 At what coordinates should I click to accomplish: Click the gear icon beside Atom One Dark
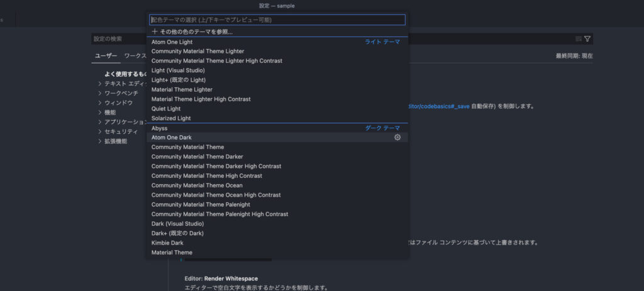[x=397, y=137]
